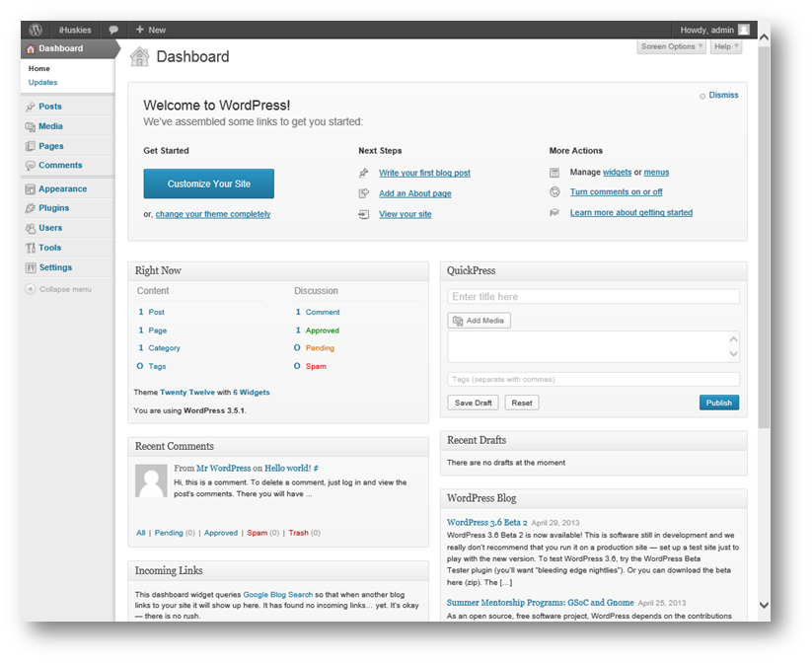Click icon beside View your site
The height and width of the screenshot is (663, 812).
364,214
